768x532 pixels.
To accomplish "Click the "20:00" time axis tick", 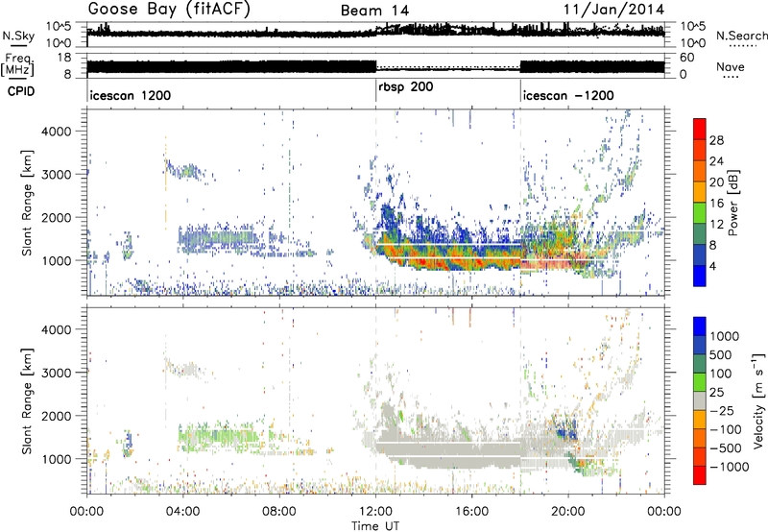I will click(x=567, y=512).
